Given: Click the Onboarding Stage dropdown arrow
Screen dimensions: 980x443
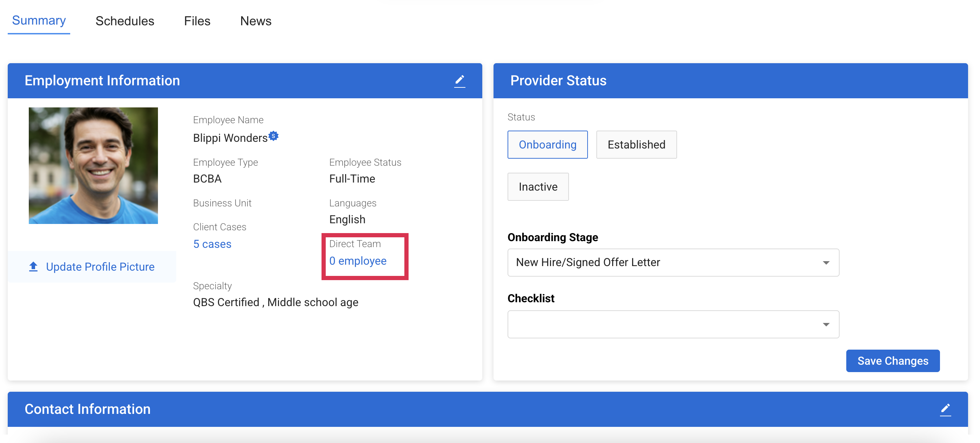Looking at the screenshot, I should (826, 263).
